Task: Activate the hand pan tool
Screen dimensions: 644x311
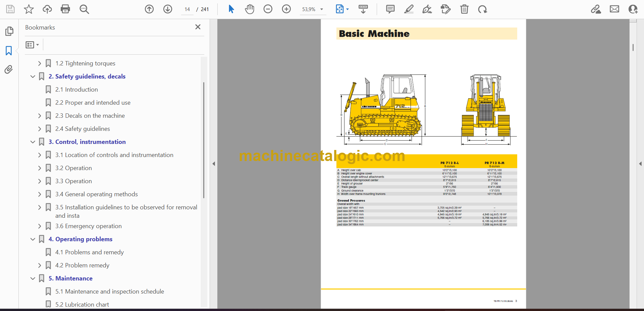Action: [250, 9]
